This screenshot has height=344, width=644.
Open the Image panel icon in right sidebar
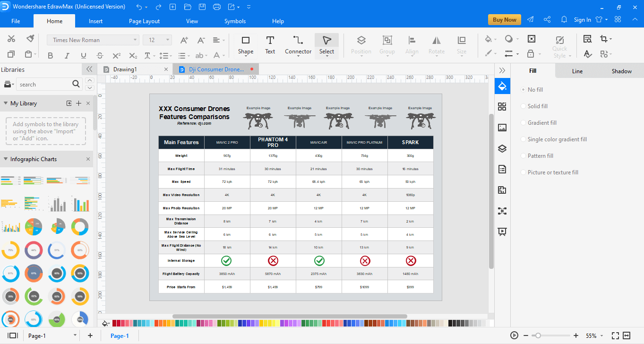point(502,127)
